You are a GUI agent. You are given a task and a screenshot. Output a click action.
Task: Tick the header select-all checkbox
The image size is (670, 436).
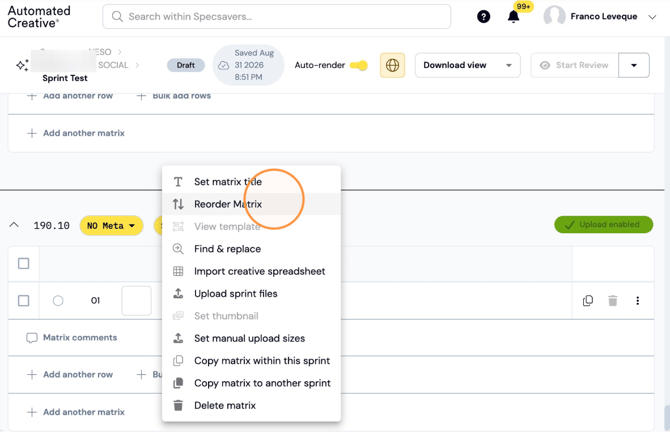(24, 263)
